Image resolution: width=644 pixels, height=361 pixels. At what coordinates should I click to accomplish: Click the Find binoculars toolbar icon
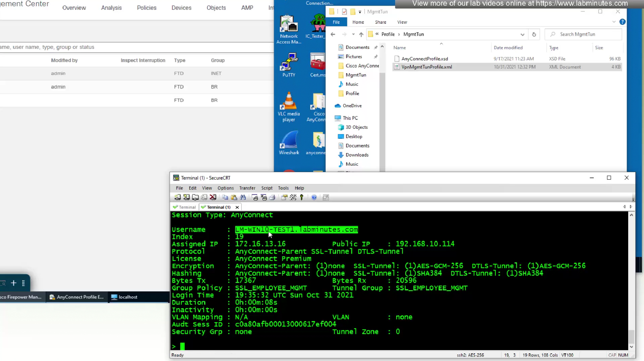pyautogui.click(x=243, y=198)
